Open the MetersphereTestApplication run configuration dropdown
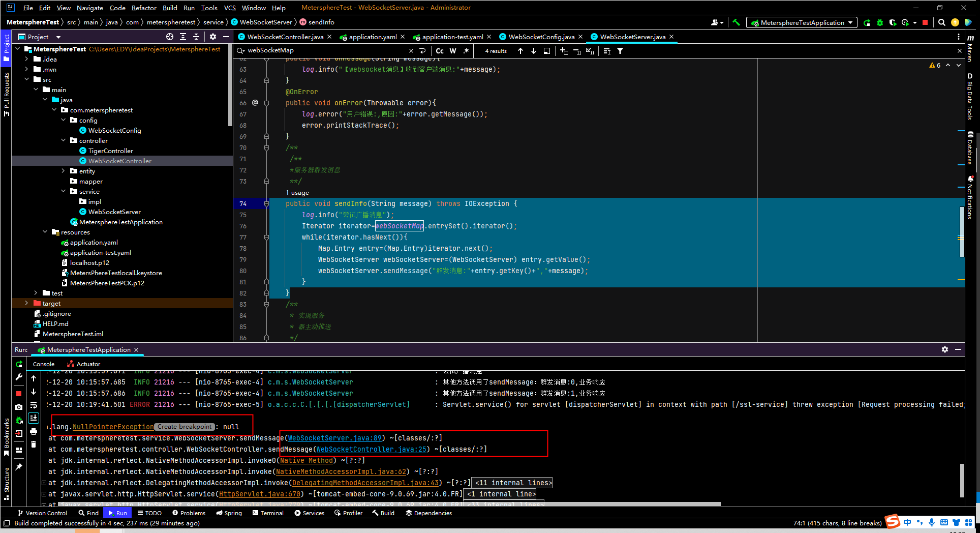Screen dimensions: 980x533 point(802,22)
